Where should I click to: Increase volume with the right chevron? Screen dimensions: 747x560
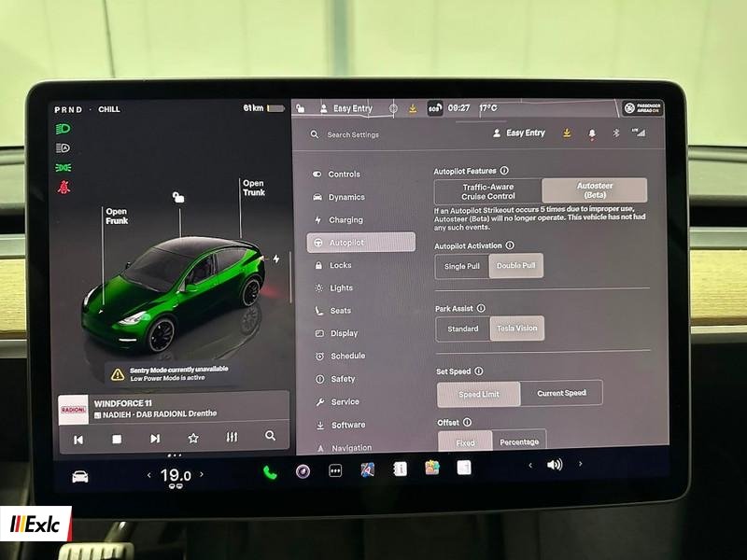(580, 463)
